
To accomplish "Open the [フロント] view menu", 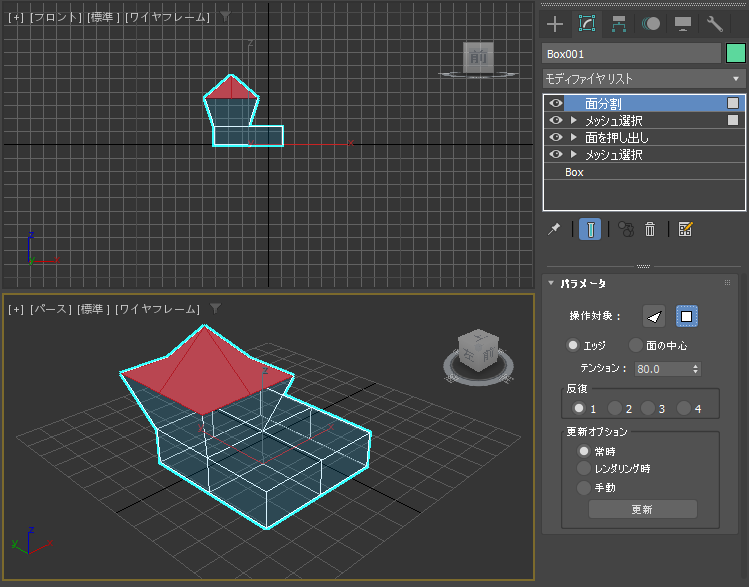I will [56, 17].
